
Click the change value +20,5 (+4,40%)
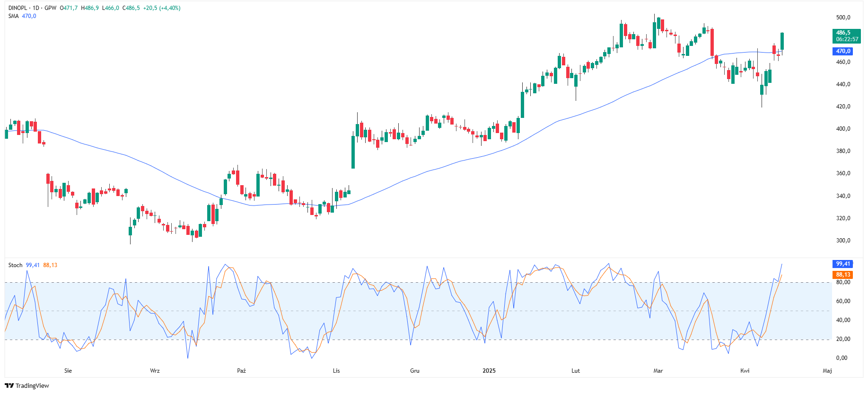pos(162,8)
